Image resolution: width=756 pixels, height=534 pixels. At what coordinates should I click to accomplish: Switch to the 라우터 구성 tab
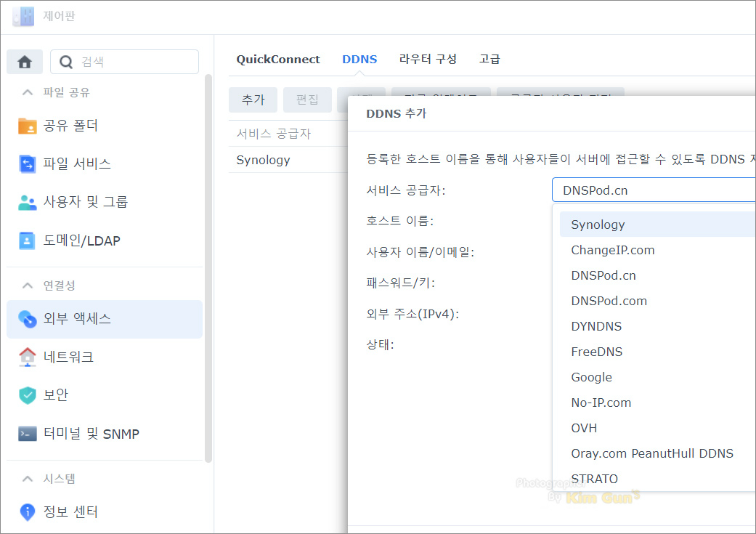(x=428, y=60)
